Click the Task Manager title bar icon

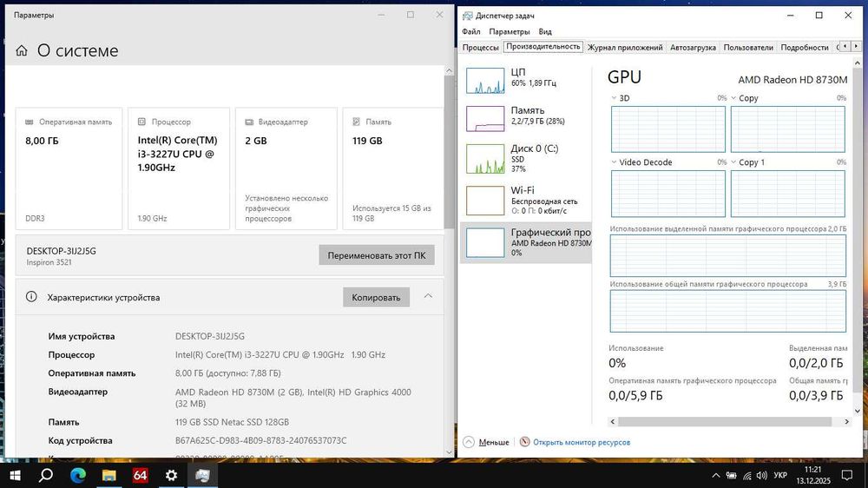pyautogui.click(x=468, y=16)
